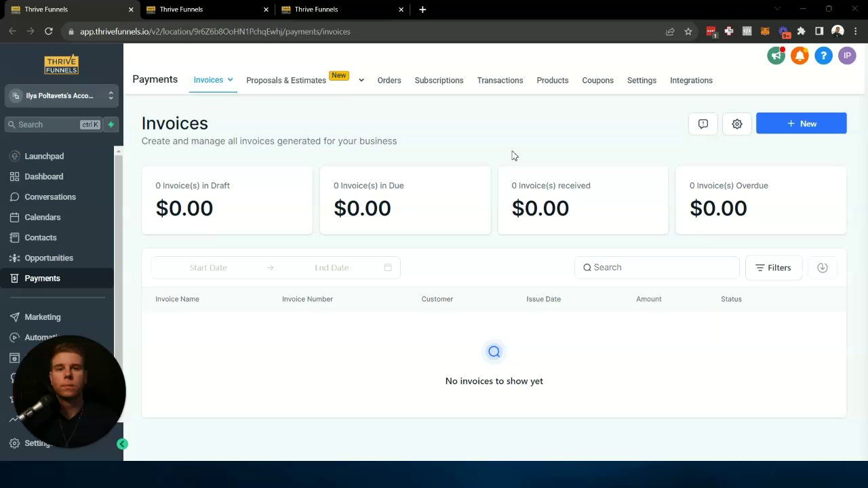Open the IP profile avatar
The height and width of the screenshot is (488, 868).
click(x=847, y=56)
